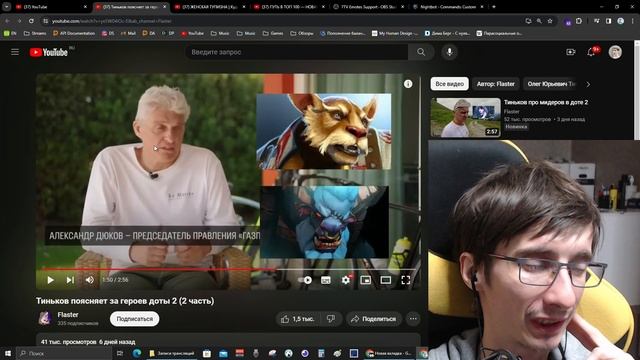Switch to Nightbot Commands tab
640x360 pixels.
[448, 7]
